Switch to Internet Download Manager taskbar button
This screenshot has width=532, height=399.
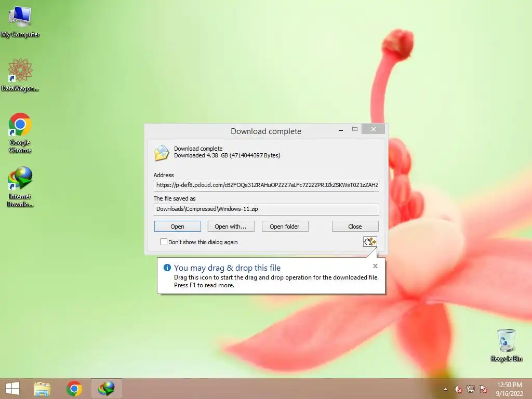click(x=106, y=389)
